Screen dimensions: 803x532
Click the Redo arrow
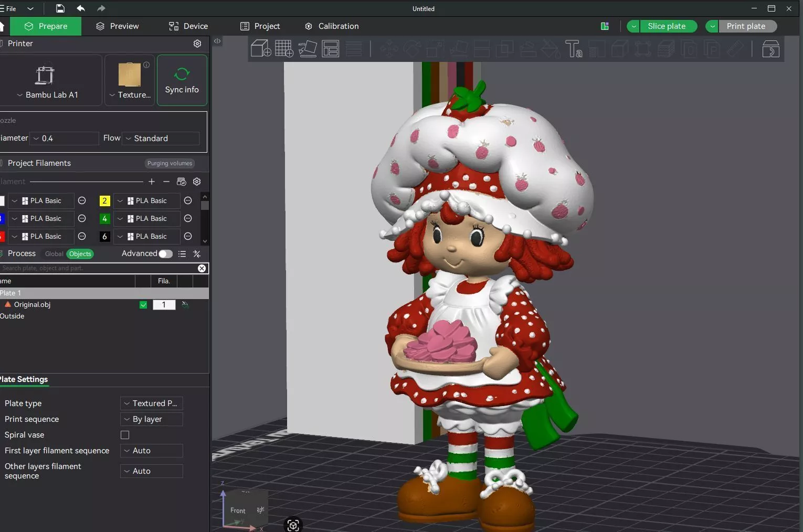(x=101, y=8)
